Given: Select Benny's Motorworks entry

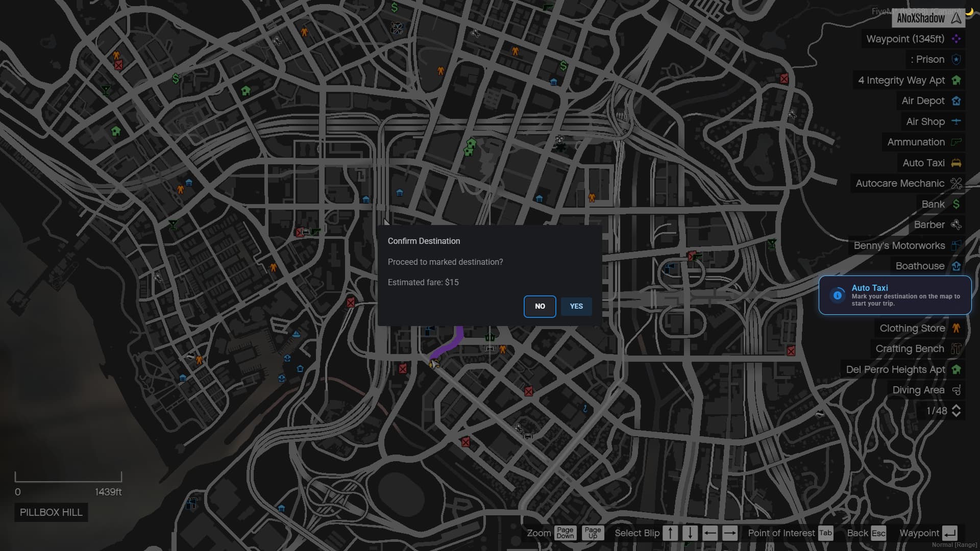Looking at the screenshot, I should tap(906, 245).
